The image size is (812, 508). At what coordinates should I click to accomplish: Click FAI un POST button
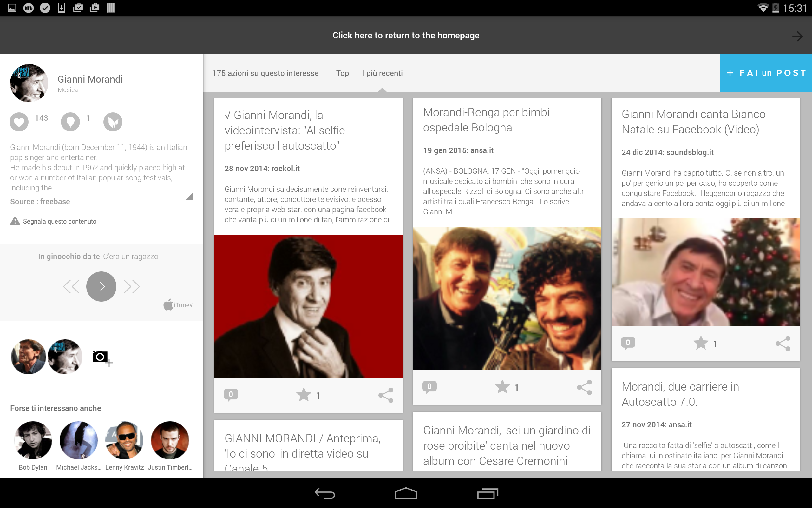(766, 73)
